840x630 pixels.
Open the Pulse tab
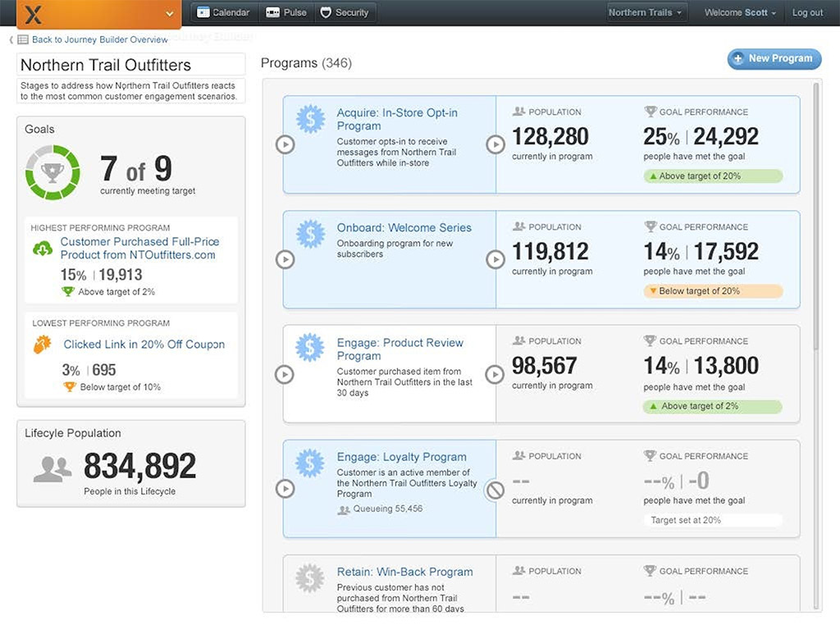coord(287,12)
